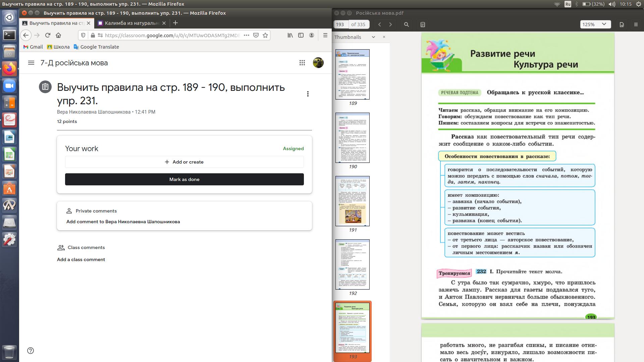
Task: Open assignment three-dot options menu
Action: (308, 94)
